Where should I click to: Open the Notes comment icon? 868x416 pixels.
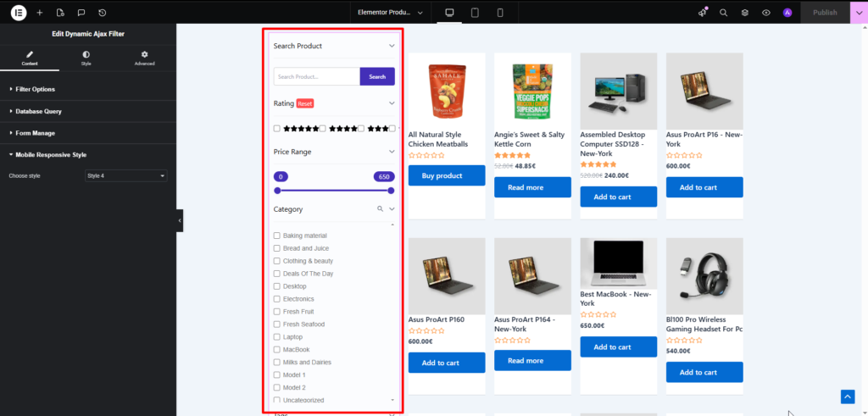click(81, 13)
